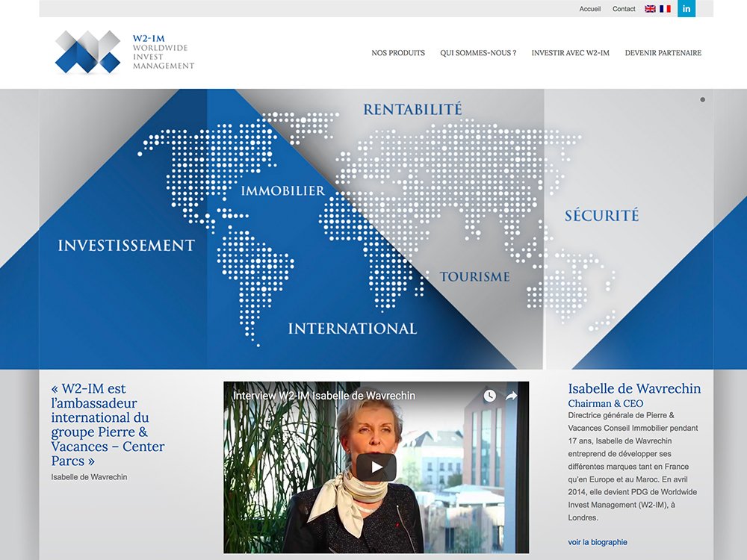Click the video Share arrow icon

[511, 396]
